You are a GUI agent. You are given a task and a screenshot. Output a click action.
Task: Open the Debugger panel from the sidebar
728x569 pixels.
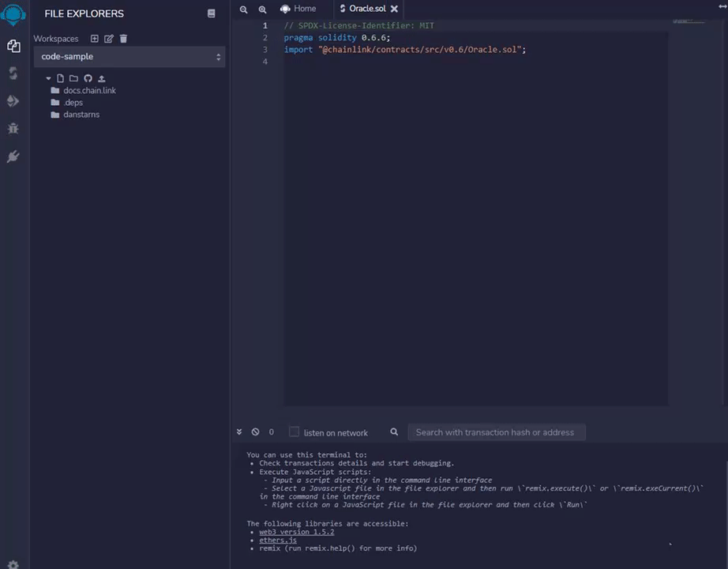pyautogui.click(x=13, y=128)
